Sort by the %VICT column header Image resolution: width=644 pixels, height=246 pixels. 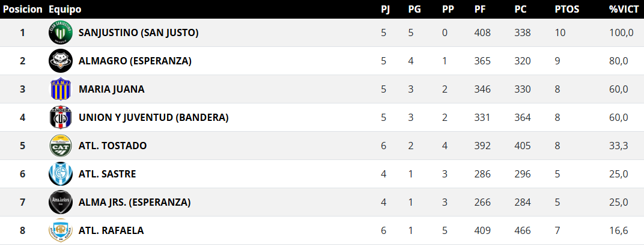[621, 10]
